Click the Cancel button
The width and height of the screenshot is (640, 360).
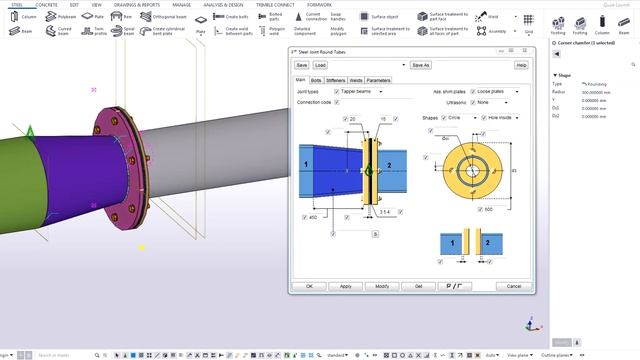514,287
